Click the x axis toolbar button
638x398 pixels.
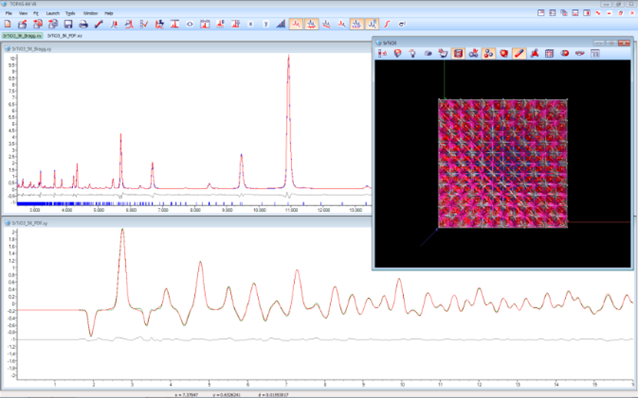tap(251, 24)
